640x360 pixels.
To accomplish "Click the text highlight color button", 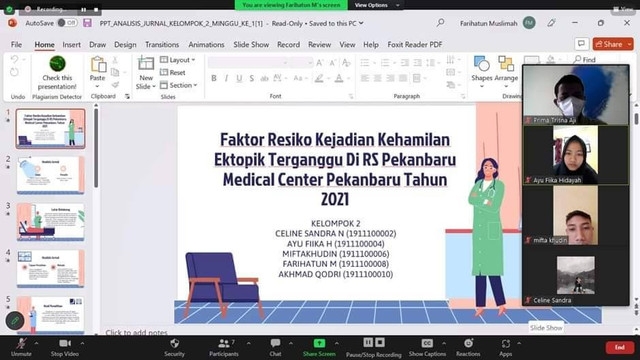I will (x=319, y=78).
